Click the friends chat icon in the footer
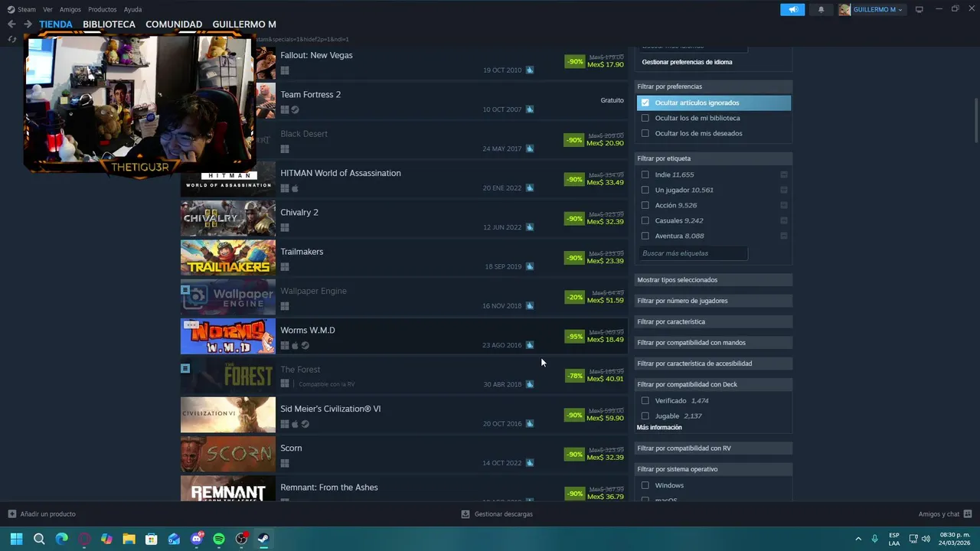The image size is (980, 551). point(968,514)
